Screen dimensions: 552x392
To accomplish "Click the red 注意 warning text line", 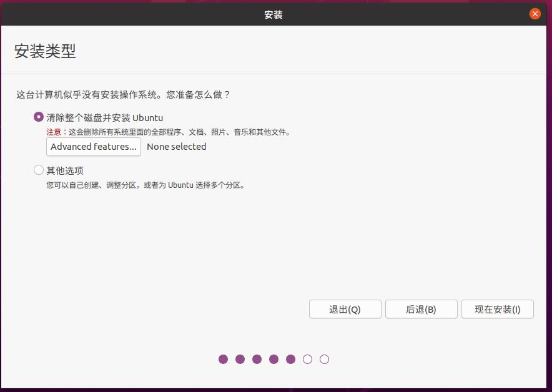I will [x=168, y=132].
